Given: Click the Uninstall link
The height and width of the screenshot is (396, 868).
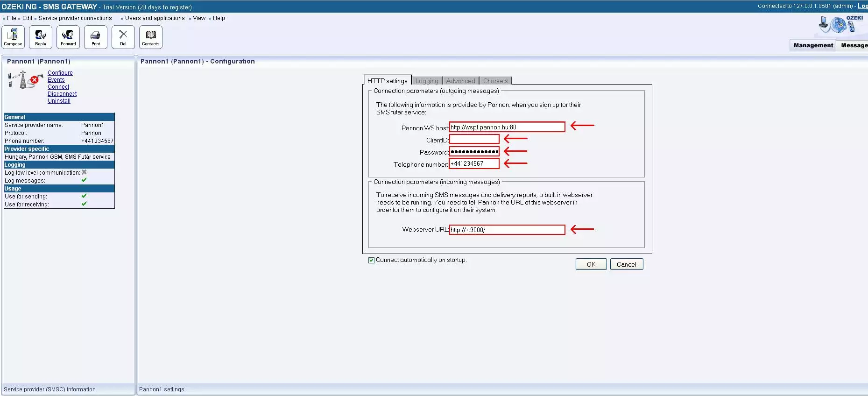Looking at the screenshot, I should click(x=59, y=101).
